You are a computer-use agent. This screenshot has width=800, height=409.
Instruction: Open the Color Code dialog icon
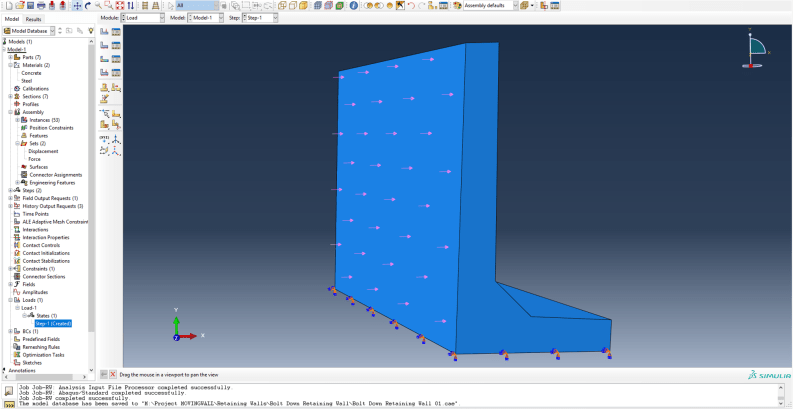(458, 6)
